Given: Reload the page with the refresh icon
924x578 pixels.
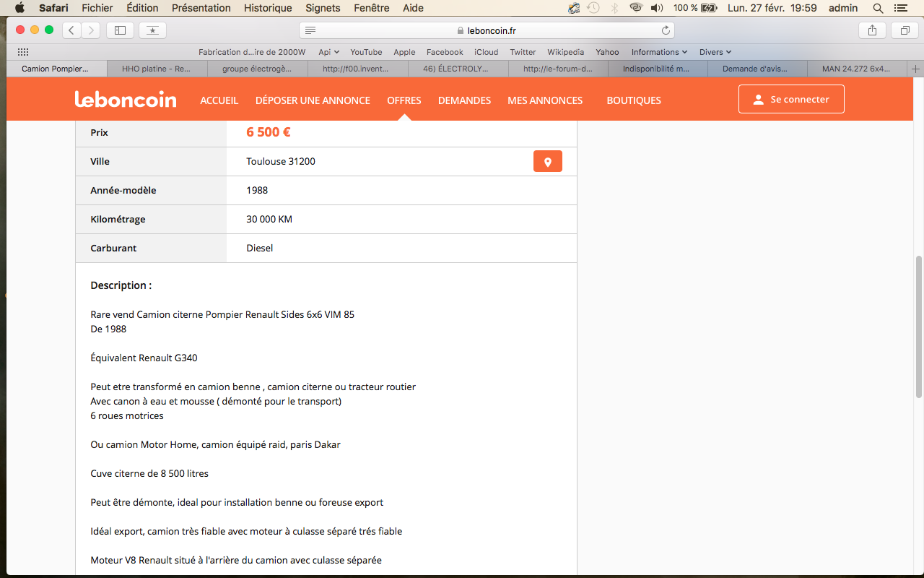Looking at the screenshot, I should coord(666,30).
